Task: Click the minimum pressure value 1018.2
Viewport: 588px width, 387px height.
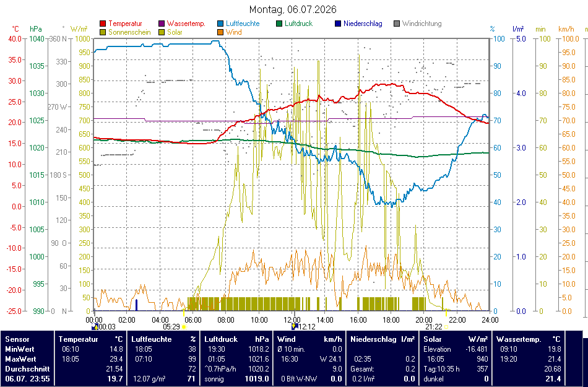Action: click(258, 349)
